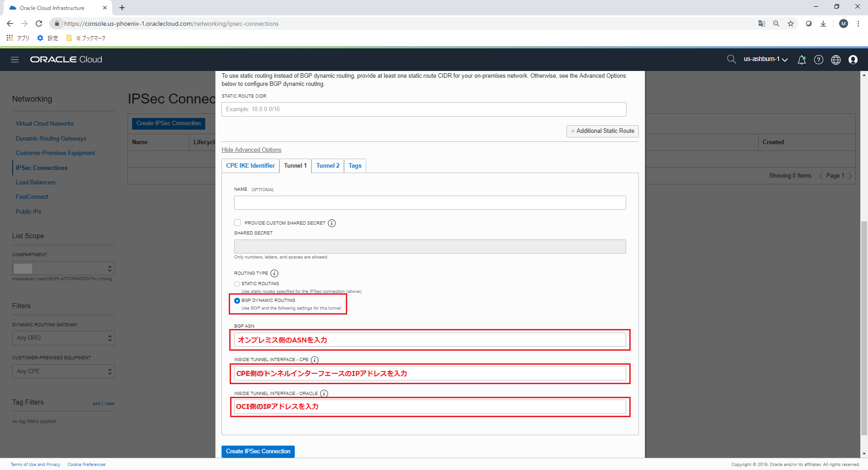Open the console search magnifier icon

point(731,59)
